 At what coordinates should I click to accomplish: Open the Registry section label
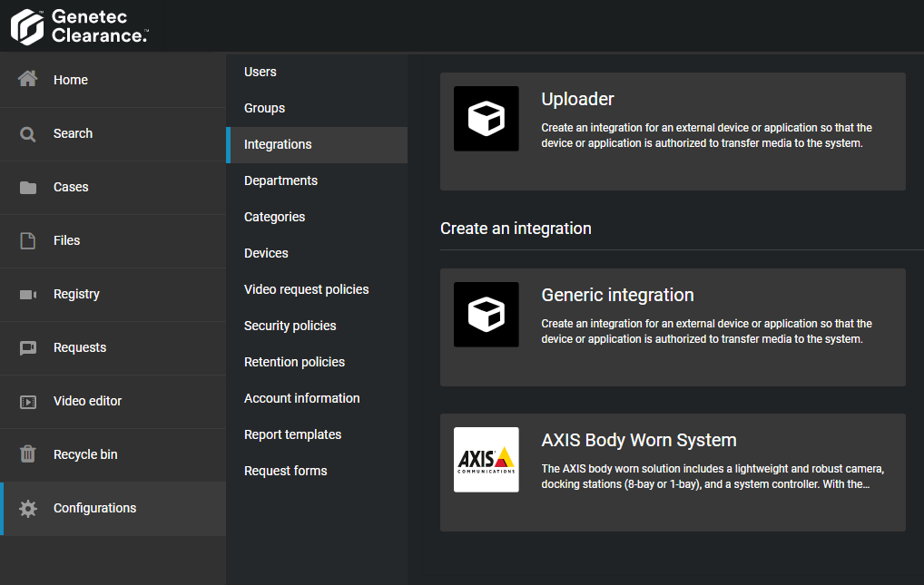(76, 294)
